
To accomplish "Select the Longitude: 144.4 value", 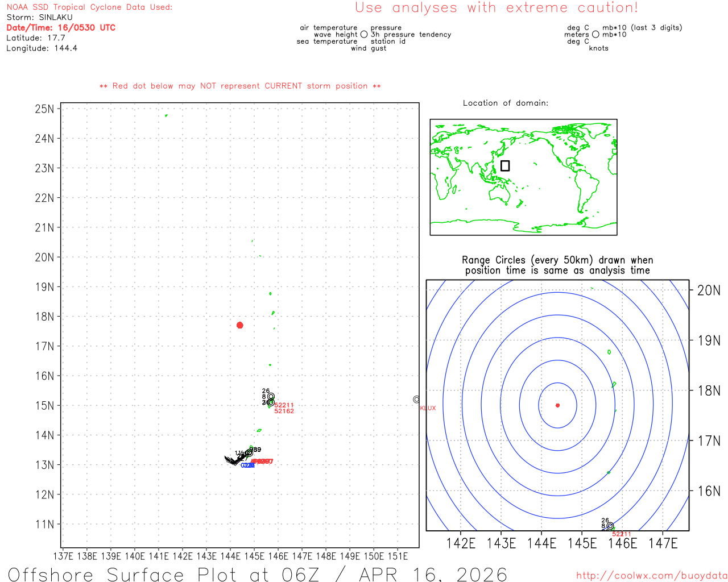I will coord(42,48).
